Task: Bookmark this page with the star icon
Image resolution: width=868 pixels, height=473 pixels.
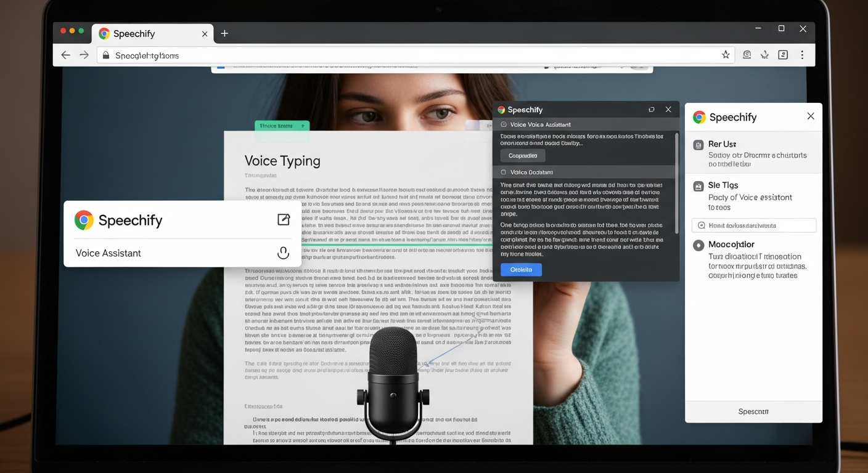Action: pos(726,55)
